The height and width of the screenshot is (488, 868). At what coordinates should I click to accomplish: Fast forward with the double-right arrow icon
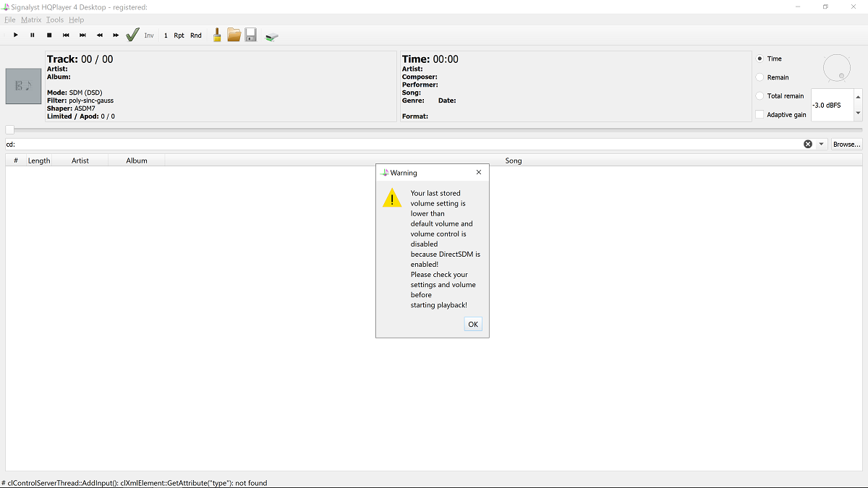[x=116, y=35]
